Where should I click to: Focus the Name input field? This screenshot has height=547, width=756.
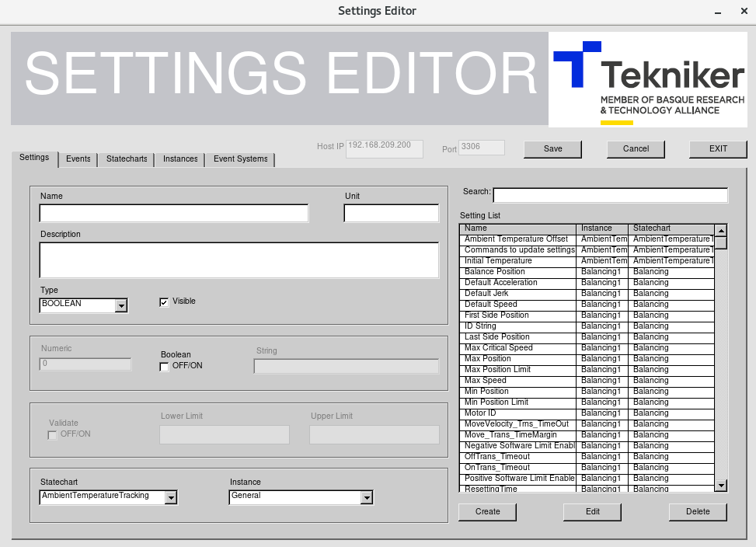(x=174, y=214)
